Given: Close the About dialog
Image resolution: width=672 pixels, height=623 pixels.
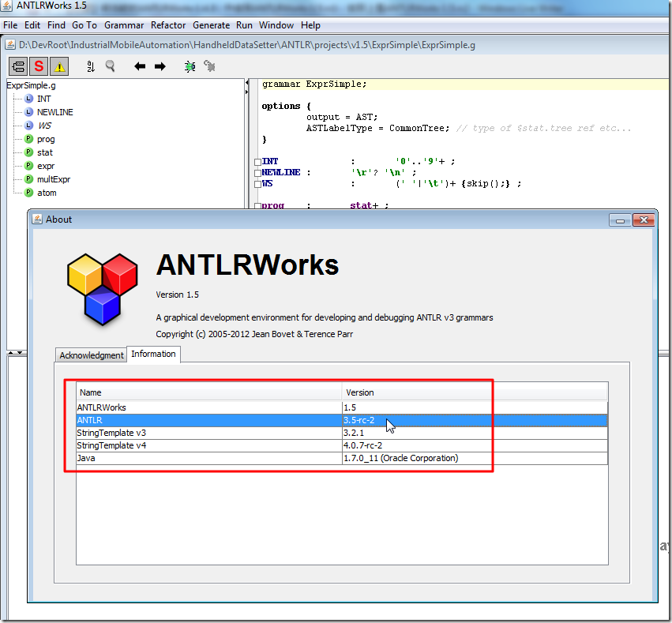Looking at the screenshot, I should (x=644, y=220).
